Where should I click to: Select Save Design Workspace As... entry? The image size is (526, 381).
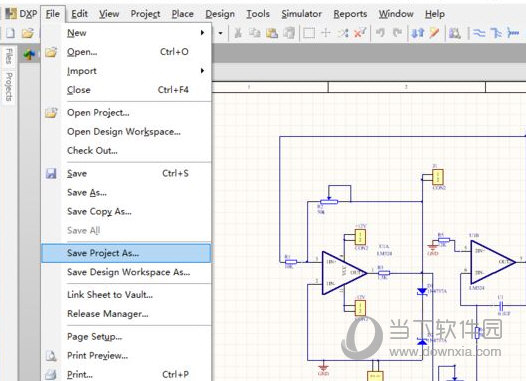point(126,272)
